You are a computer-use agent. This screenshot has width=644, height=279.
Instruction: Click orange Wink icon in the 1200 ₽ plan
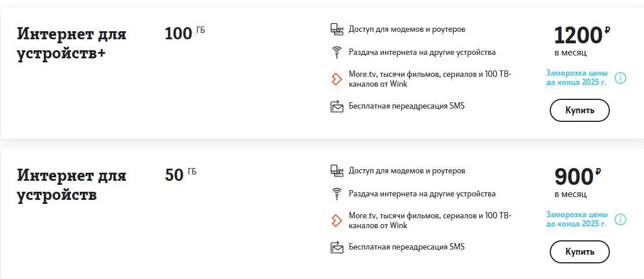(x=336, y=79)
